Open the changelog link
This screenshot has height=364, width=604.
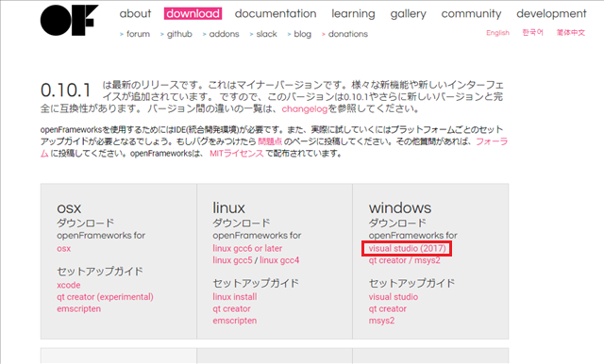click(304, 108)
